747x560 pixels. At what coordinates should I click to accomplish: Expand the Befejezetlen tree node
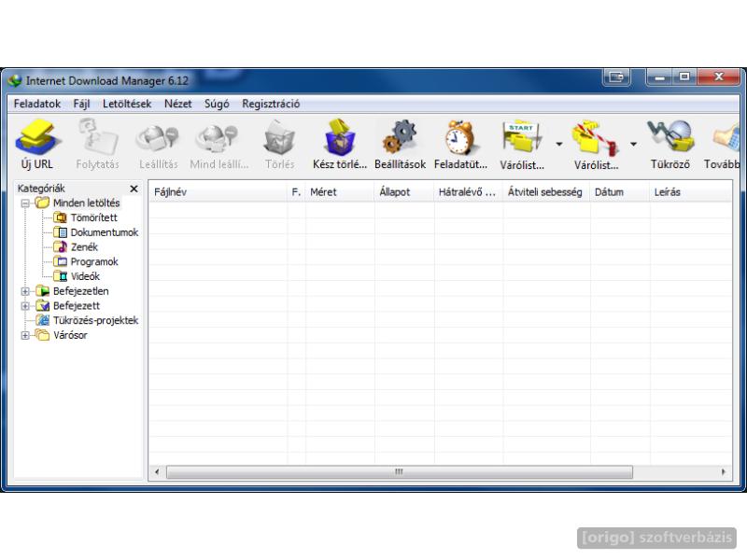click(25, 291)
